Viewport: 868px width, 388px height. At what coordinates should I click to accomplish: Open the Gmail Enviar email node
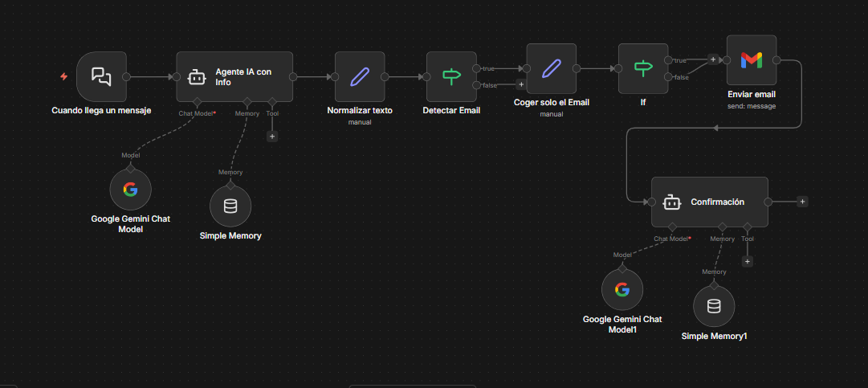pos(751,60)
